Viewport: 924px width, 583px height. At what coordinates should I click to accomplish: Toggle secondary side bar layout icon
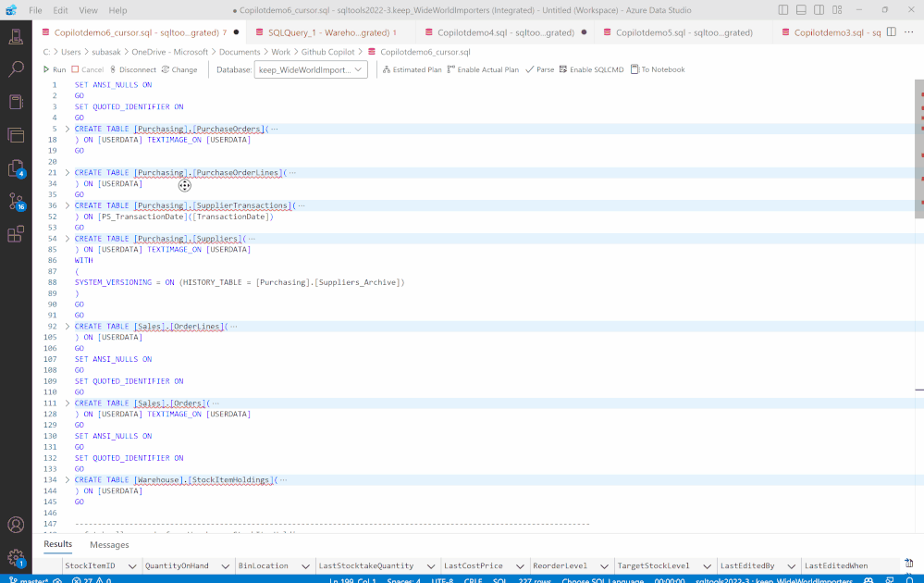point(819,10)
